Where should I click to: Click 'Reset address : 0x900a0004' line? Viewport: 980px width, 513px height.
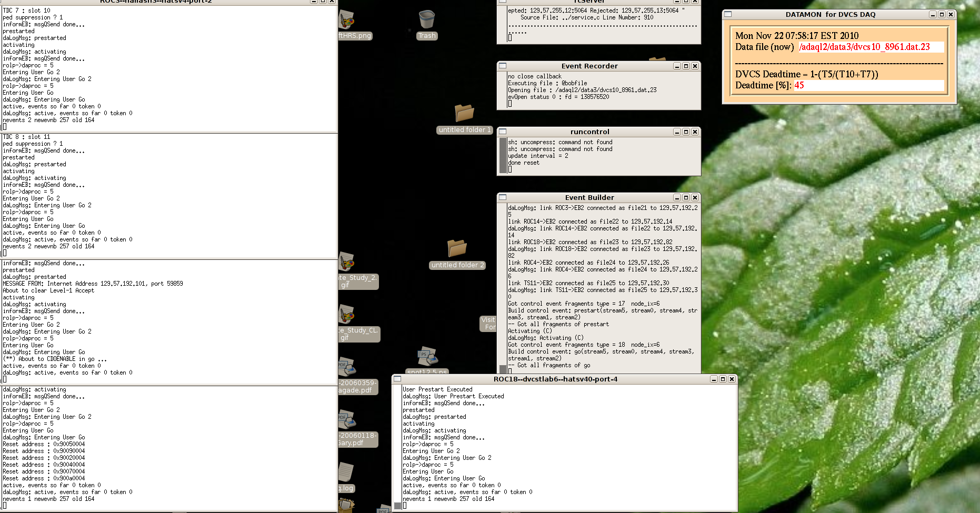44,478
